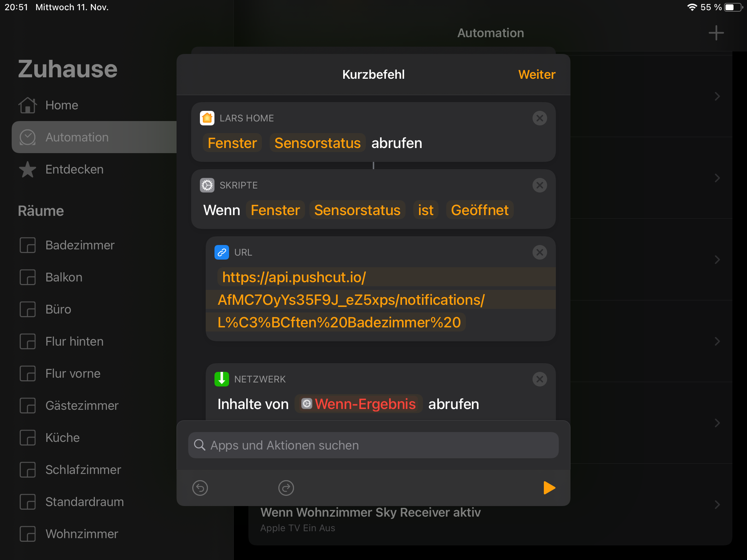
Task: Select the Sensorstatus parameter in Lars Home action
Action: point(317,143)
